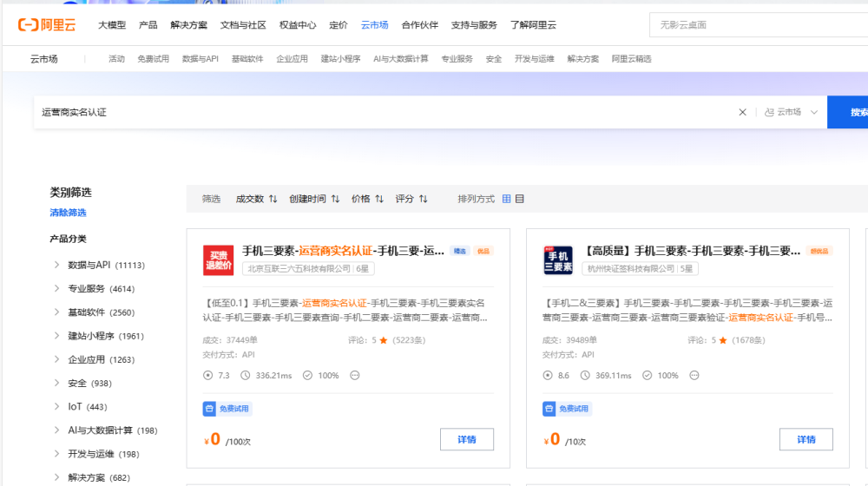Open the 买贵退差价 product thumbnail
The width and height of the screenshot is (868, 486).
pos(218,260)
